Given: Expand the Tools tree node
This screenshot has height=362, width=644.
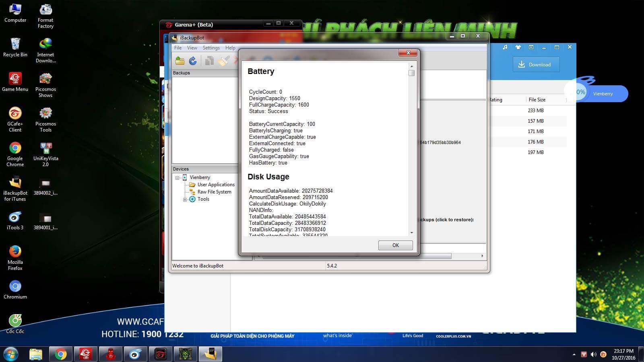Looking at the screenshot, I should [x=185, y=200].
